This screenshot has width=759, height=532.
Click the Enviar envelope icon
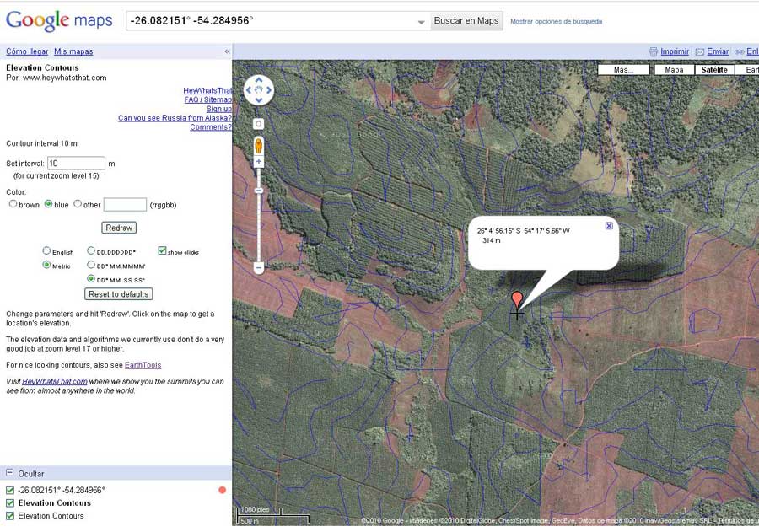tap(699, 51)
